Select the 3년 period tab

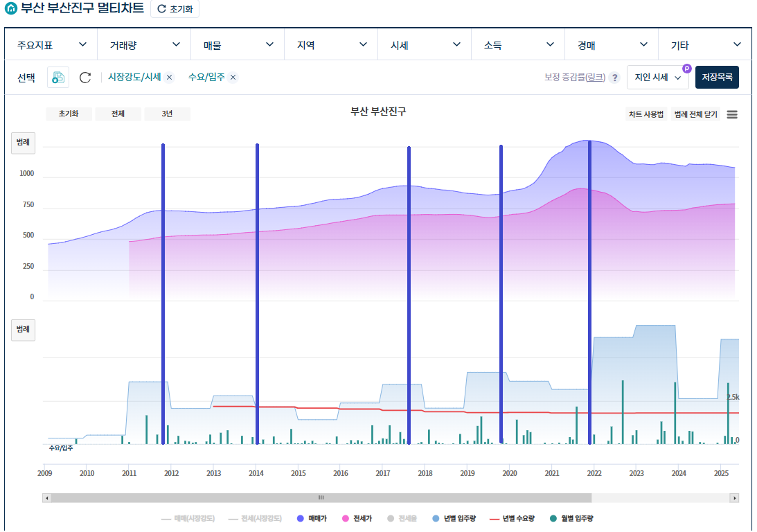click(167, 114)
